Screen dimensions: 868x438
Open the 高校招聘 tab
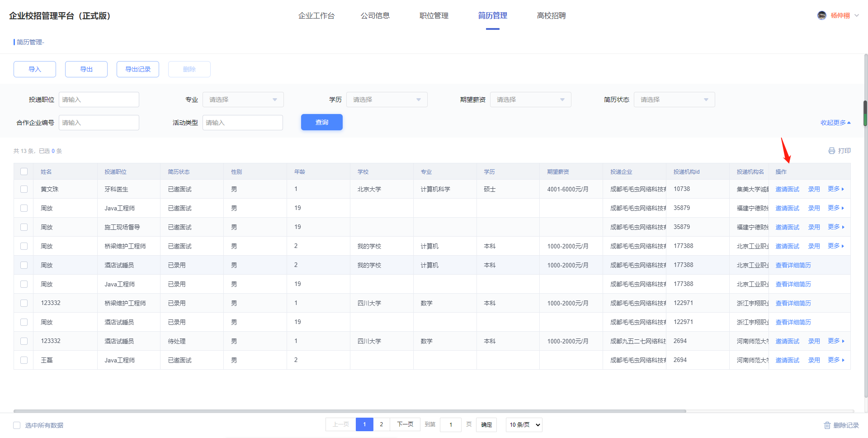tap(551, 16)
